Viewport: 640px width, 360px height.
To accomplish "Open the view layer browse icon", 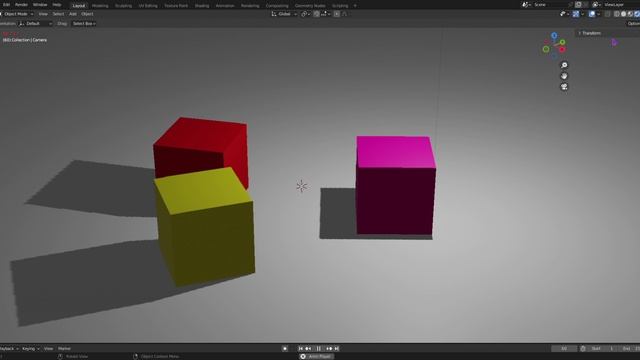I will click(x=596, y=5).
